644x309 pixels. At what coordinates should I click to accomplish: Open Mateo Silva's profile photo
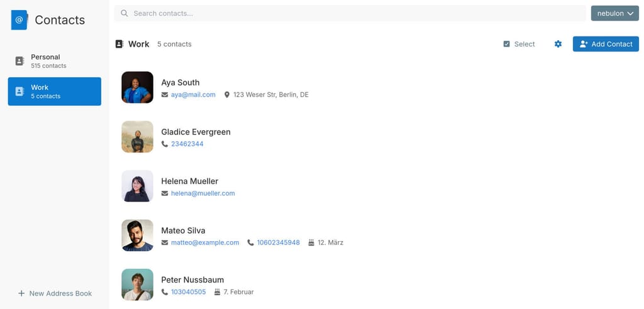138,235
